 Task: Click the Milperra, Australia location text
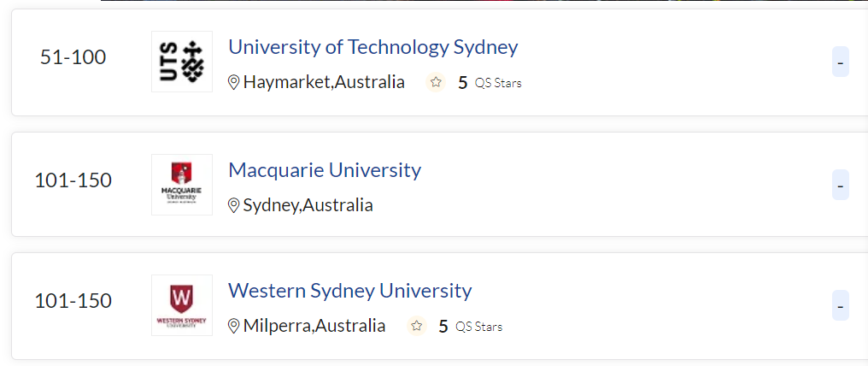coord(314,327)
